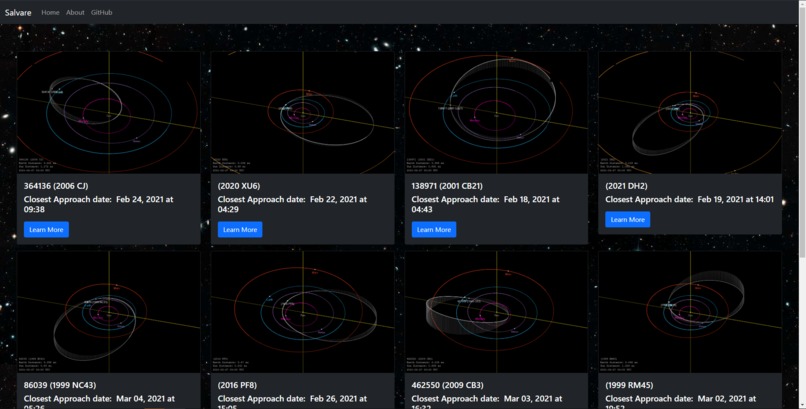
Task: Select the title 86039 (1999 NC43)
Action: pos(60,385)
